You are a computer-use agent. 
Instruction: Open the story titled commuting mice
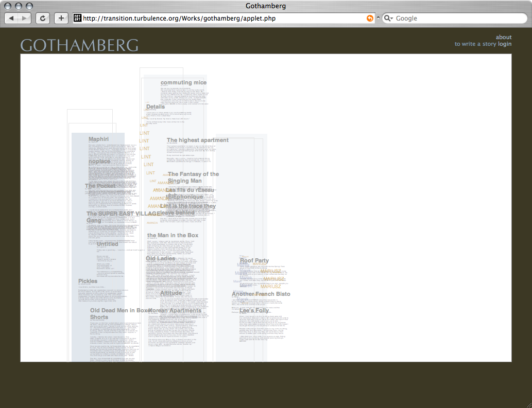click(x=183, y=82)
